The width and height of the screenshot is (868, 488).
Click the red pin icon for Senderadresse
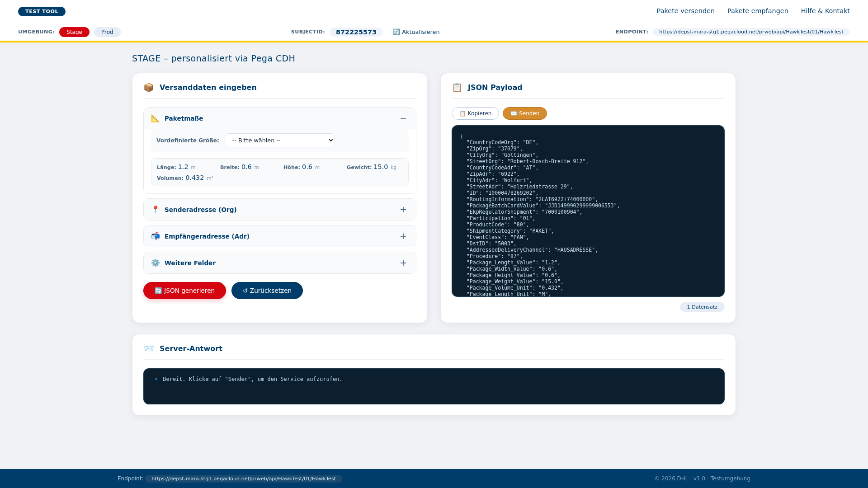pyautogui.click(x=156, y=210)
